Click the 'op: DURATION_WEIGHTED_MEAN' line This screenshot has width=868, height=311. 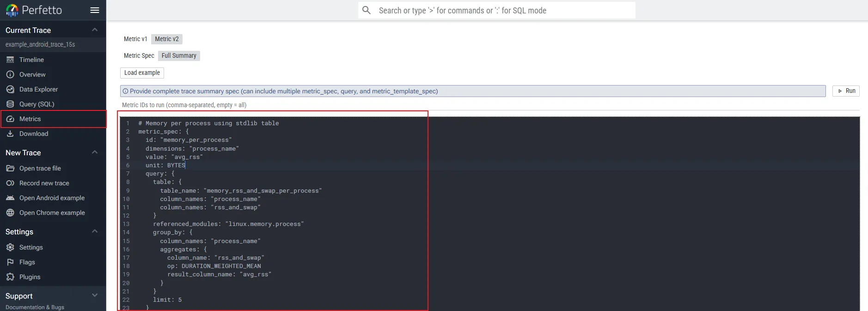[x=214, y=266]
